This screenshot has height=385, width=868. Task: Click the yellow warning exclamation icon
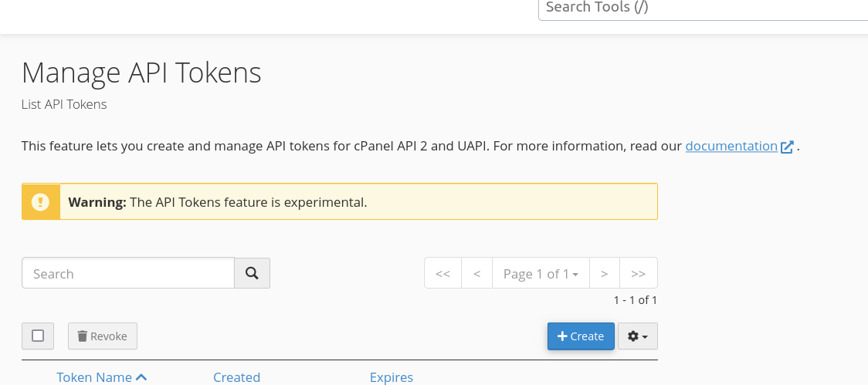point(41,202)
